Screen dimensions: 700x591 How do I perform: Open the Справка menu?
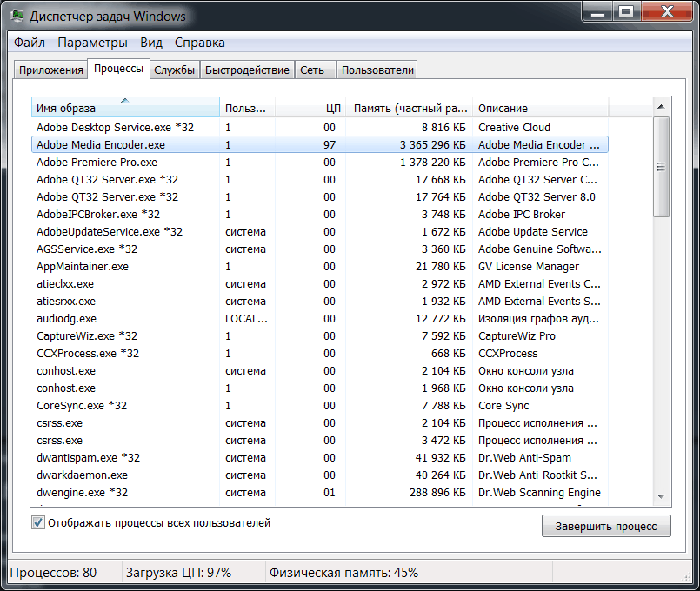pos(199,43)
